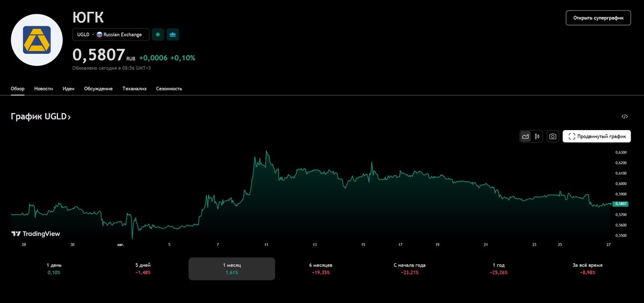644x303 pixels.
Task: Select the area chart type icon
Action: click(x=525, y=136)
